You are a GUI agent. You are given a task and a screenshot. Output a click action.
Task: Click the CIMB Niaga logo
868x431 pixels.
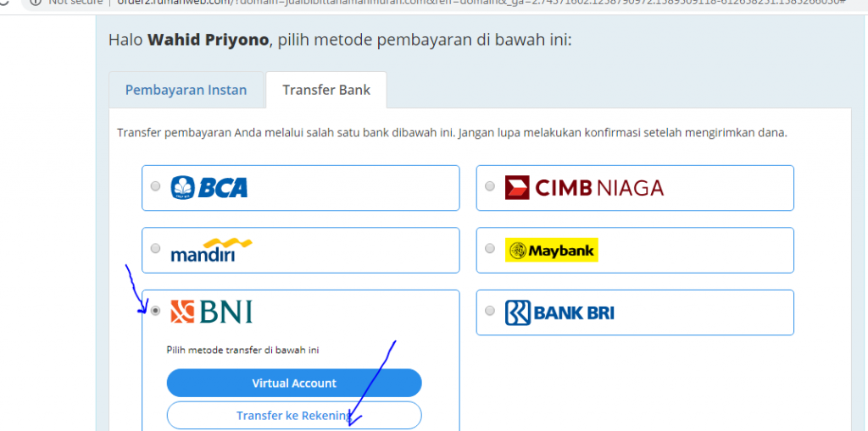pyautogui.click(x=584, y=188)
